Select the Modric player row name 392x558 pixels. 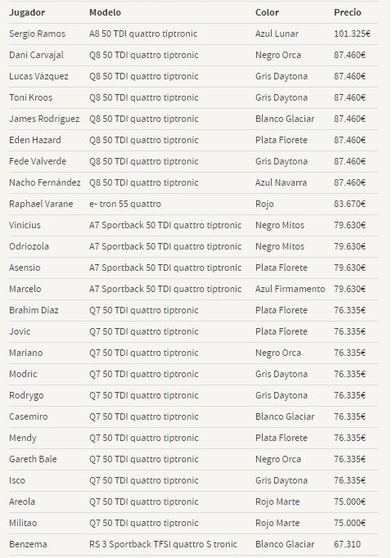tap(23, 374)
